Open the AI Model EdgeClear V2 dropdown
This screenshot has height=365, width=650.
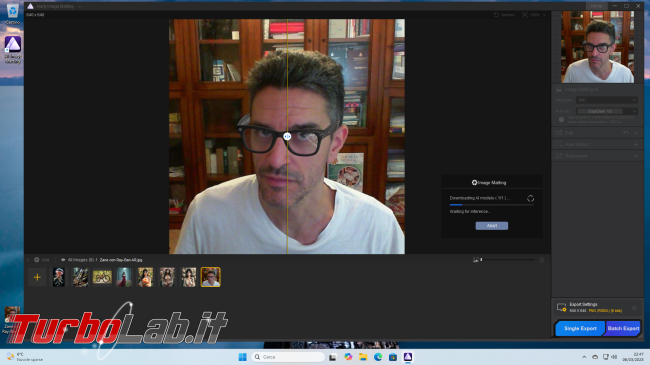click(606, 111)
